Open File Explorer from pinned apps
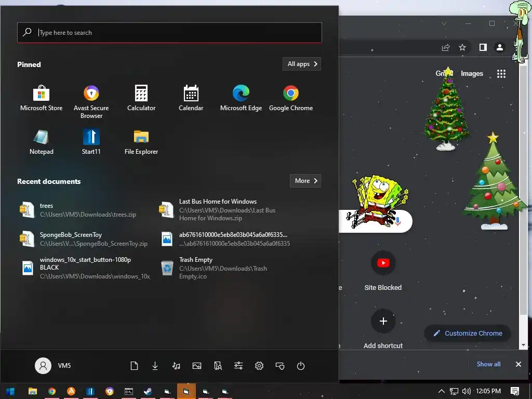The image size is (532, 399). point(141,142)
